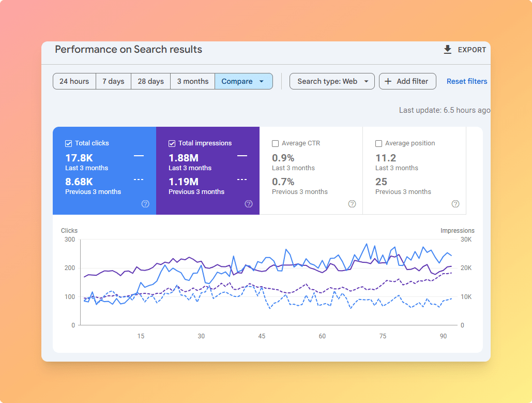This screenshot has height=403, width=532.
Task: Select the 7 days date range
Action: point(113,81)
